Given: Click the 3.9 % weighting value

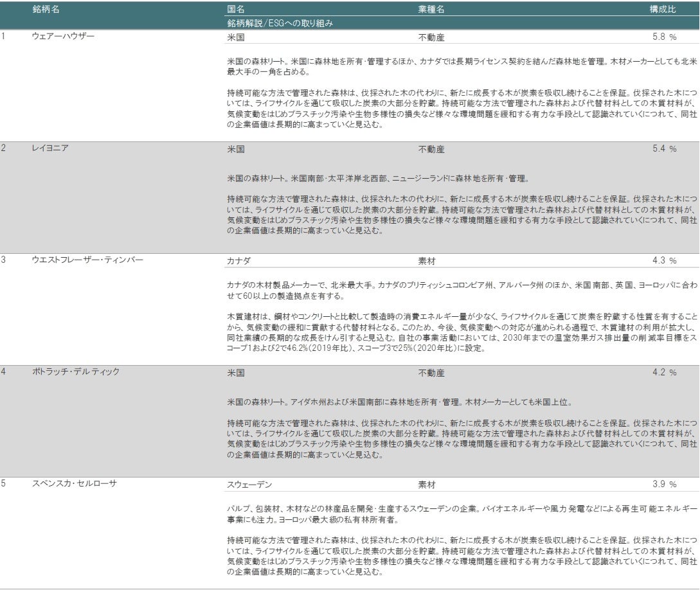Looking at the screenshot, I should (664, 485).
